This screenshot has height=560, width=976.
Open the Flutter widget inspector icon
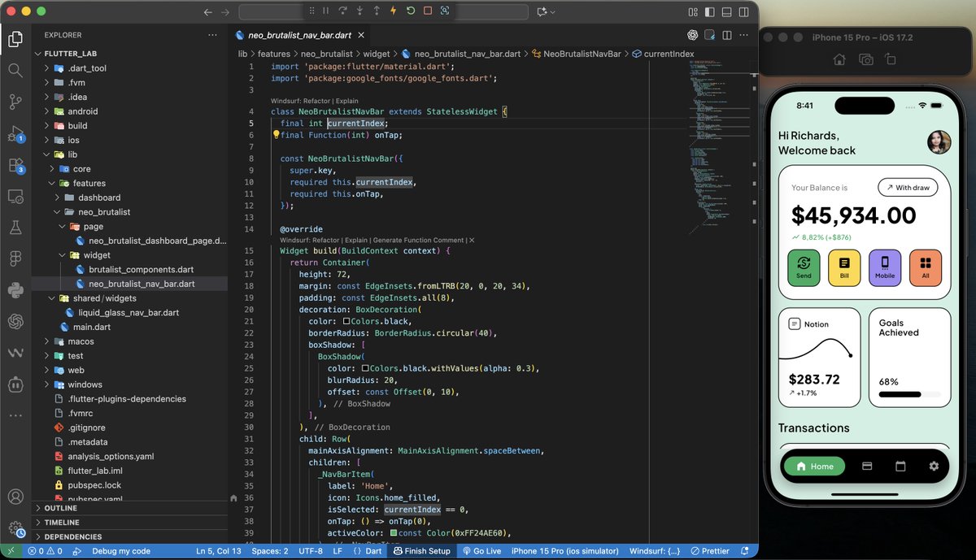[445, 11]
